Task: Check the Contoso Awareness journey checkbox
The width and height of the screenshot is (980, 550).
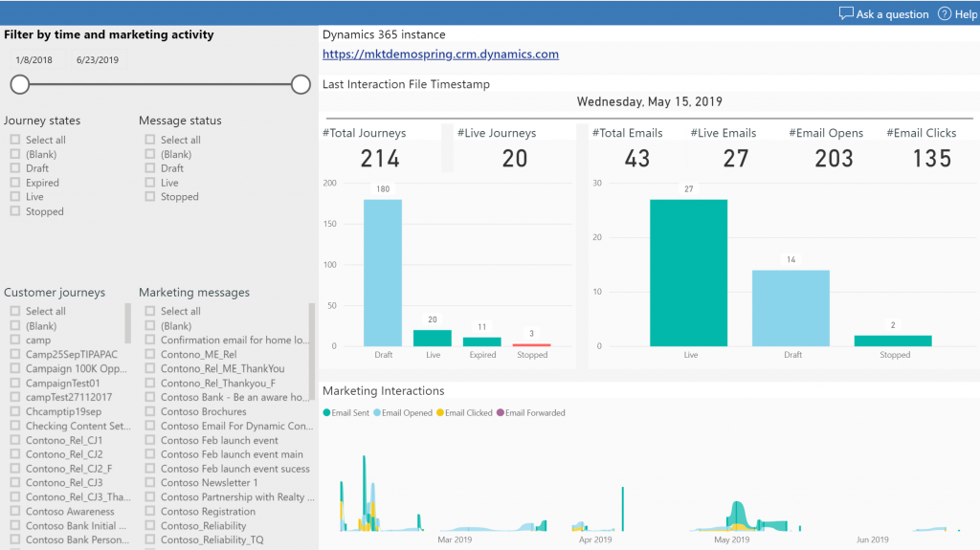Action: click(15, 511)
